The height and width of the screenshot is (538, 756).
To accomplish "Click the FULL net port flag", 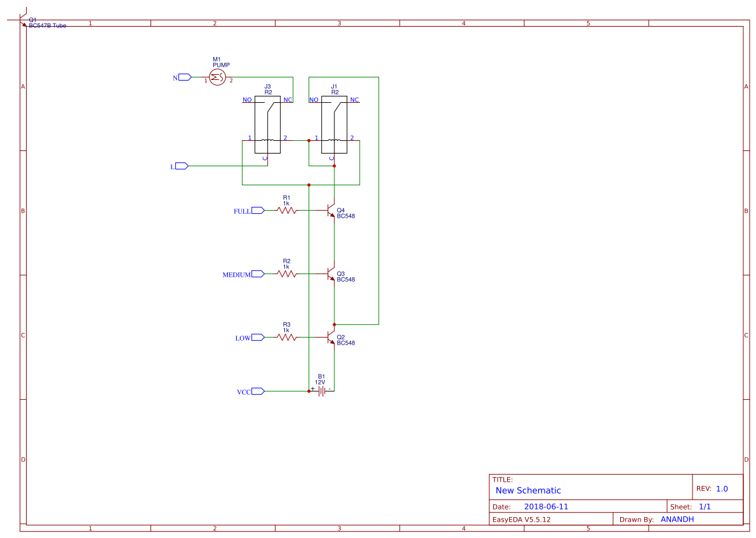I will 258,210.
